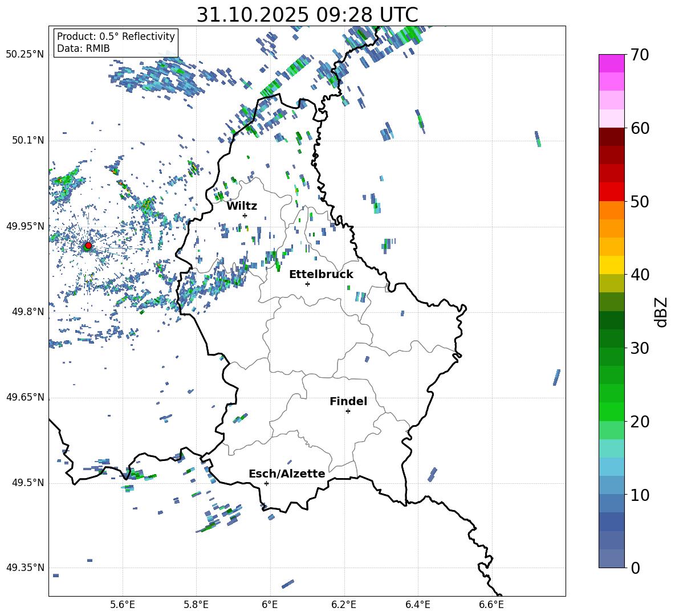Click the red radar site marker

(88, 246)
